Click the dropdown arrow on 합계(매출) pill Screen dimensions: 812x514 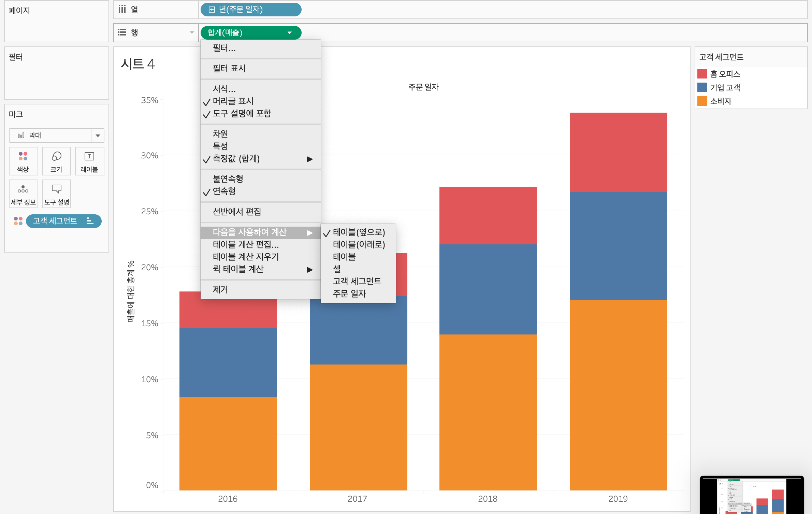click(x=290, y=33)
